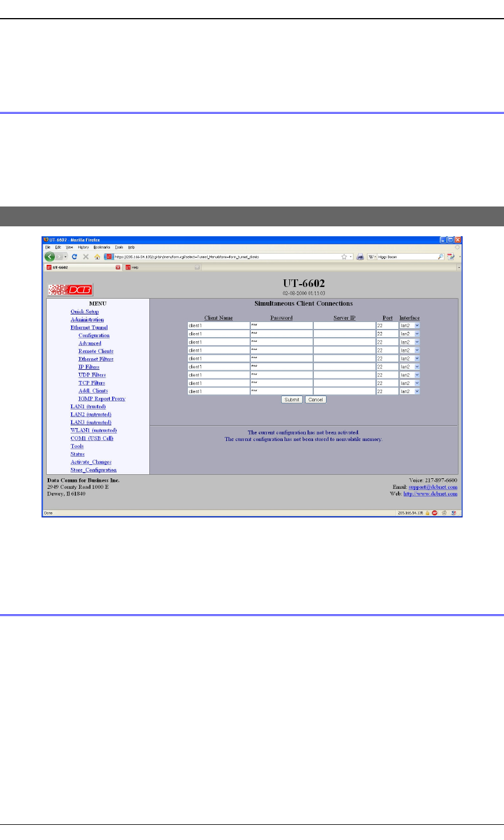
Task: Open the LAN2 (untrusted) link
Action: pos(91,414)
